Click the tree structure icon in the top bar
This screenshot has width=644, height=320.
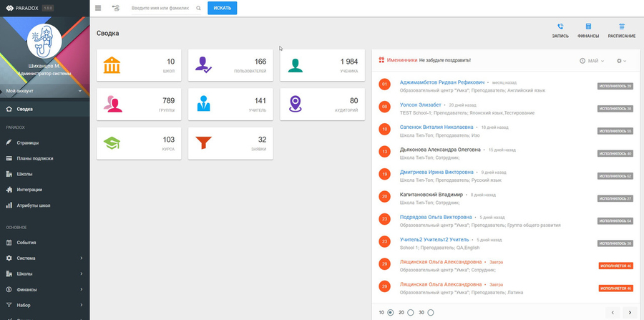coord(116,8)
